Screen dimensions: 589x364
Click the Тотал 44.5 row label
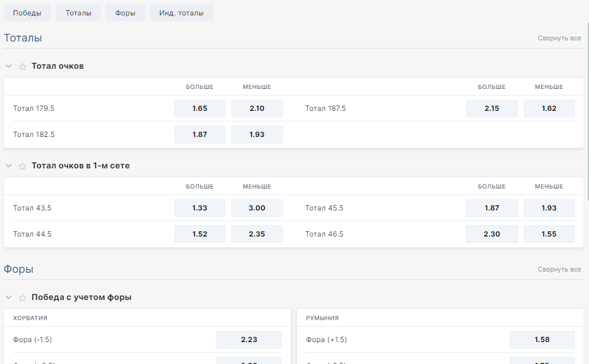[32, 234]
